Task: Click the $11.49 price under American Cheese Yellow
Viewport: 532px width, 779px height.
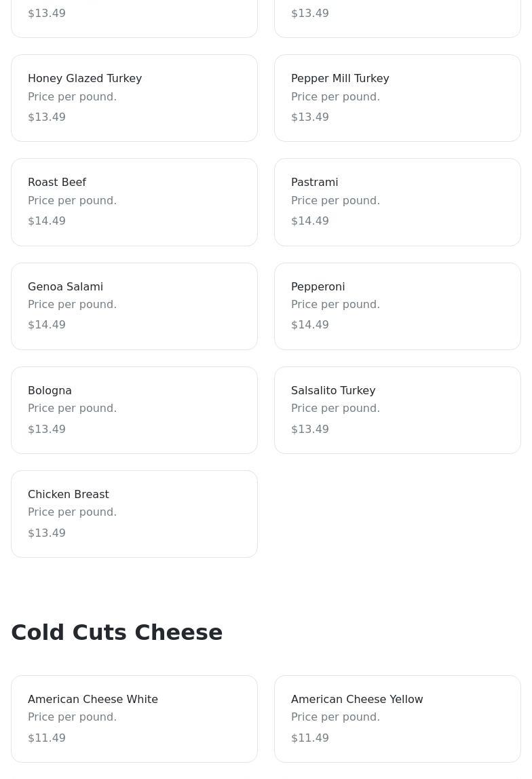Action: (310, 738)
